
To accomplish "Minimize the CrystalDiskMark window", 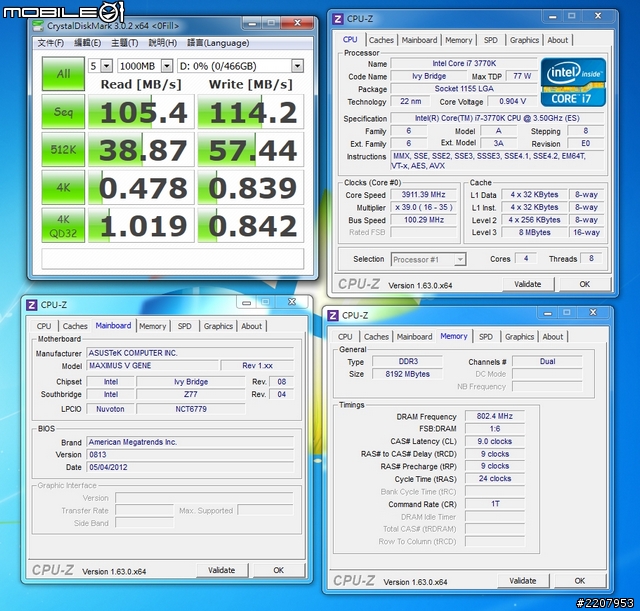I will click(x=252, y=23).
